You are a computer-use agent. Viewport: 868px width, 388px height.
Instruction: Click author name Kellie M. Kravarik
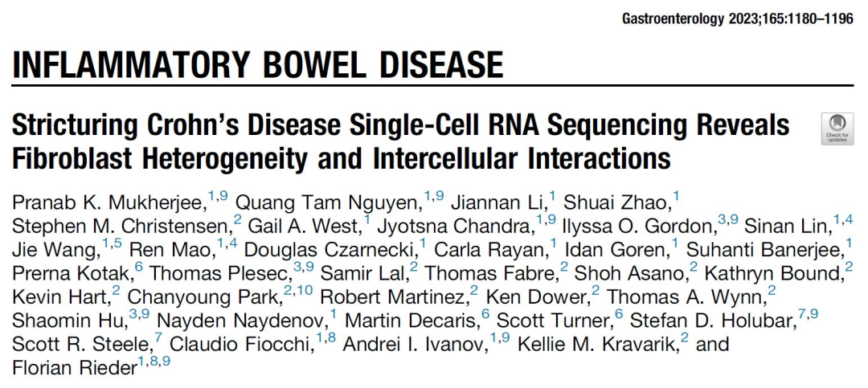(597, 345)
